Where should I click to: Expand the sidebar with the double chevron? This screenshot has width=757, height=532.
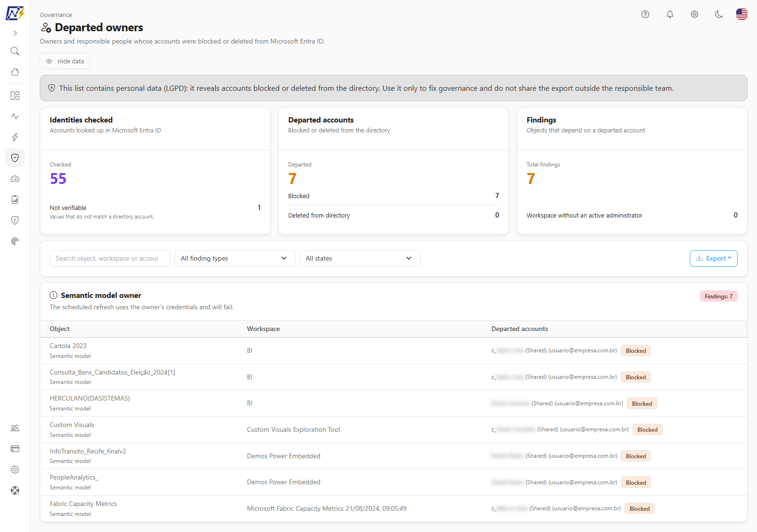(15, 33)
